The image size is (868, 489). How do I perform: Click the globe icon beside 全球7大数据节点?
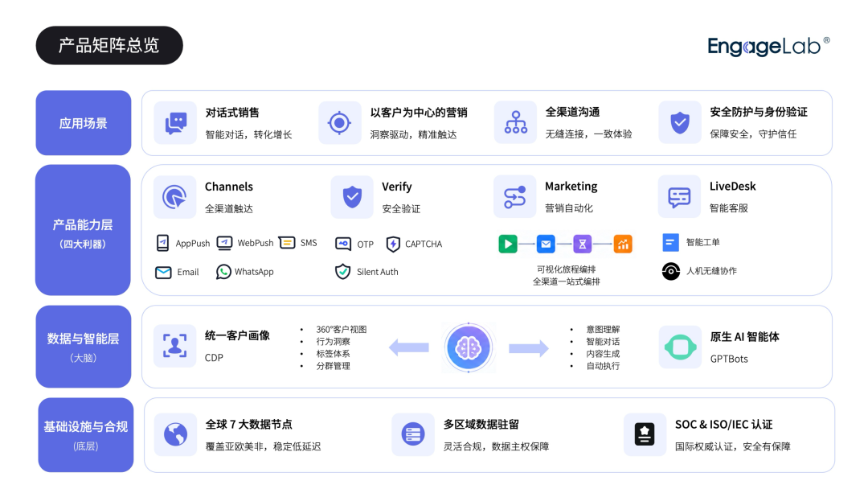coord(175,434)
